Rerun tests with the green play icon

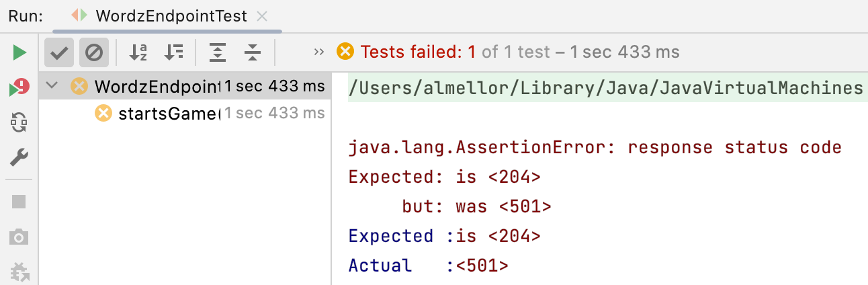click(x=19, y=52)
